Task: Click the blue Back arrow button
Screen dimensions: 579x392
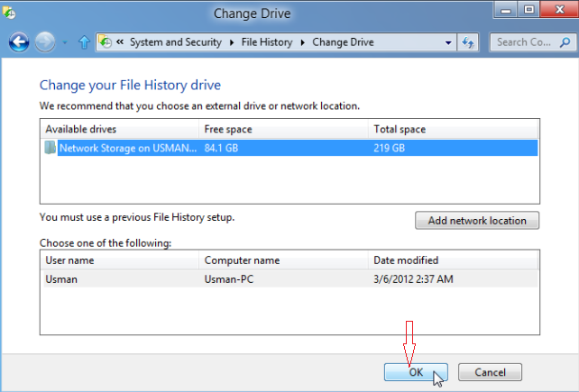Action: [19, 42]
